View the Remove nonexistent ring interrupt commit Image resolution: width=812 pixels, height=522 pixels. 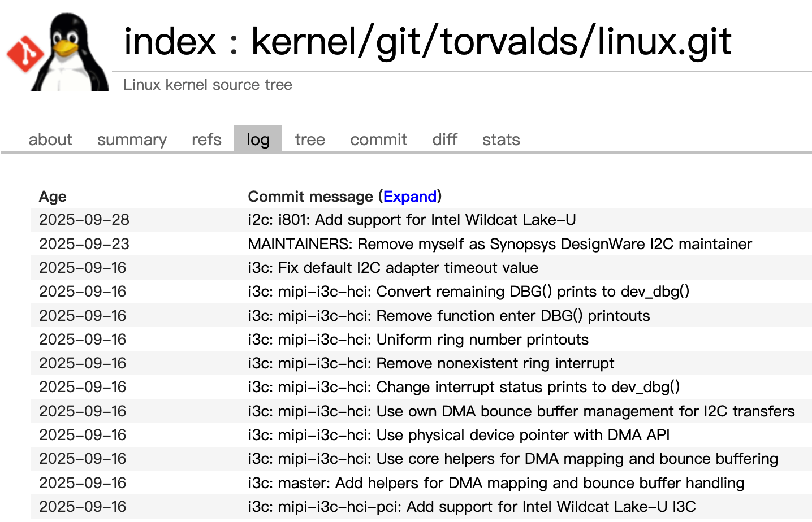[431, 363]
